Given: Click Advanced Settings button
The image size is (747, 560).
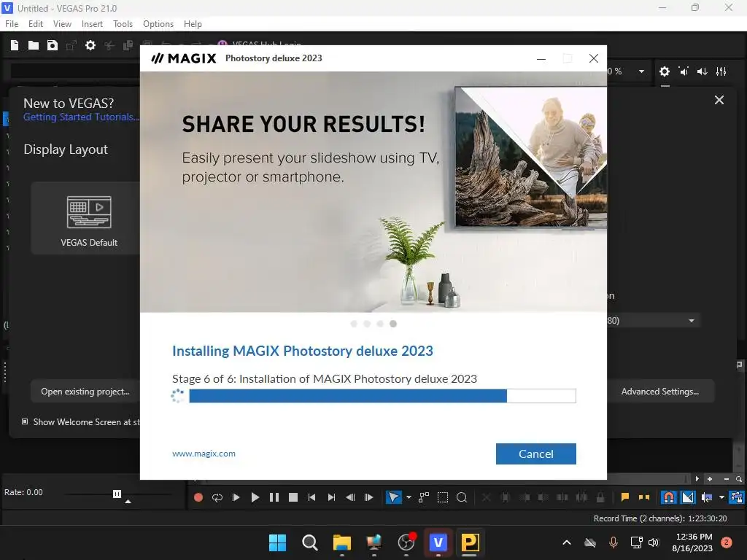Looking at the screenshot, I should pyautogui.click(x=660, y=392).
